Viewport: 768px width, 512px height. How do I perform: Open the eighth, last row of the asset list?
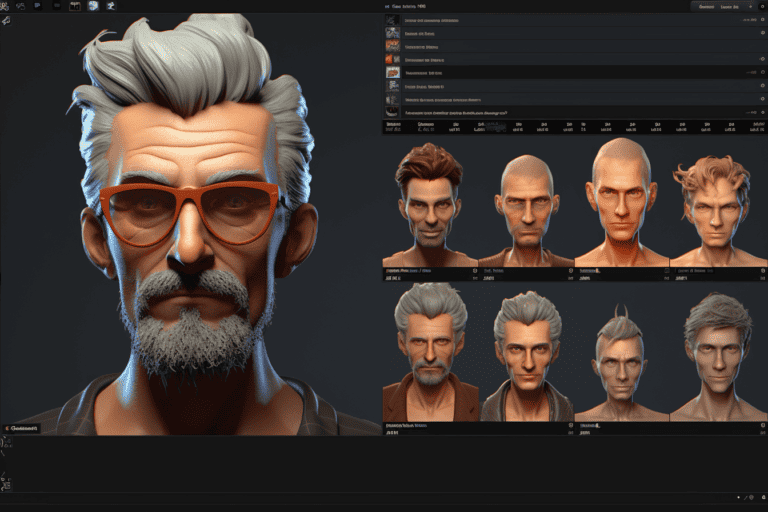click(x=575, y=112)
